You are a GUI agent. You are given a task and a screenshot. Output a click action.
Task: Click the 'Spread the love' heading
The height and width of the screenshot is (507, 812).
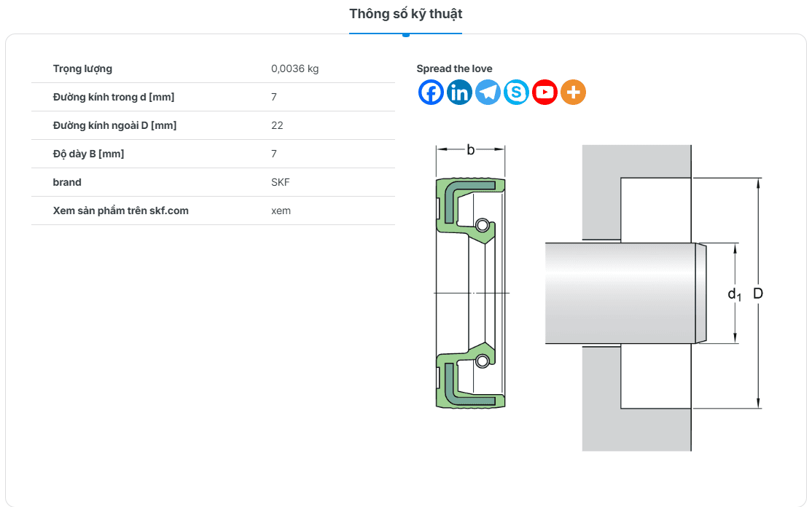point(454,68)
